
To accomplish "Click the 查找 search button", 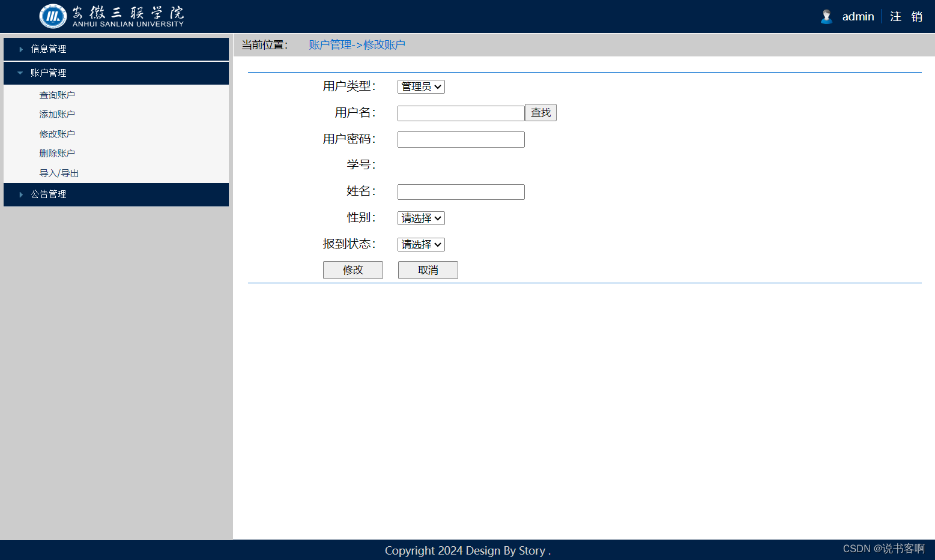I will pyautogui.click(x=540, y=113).
